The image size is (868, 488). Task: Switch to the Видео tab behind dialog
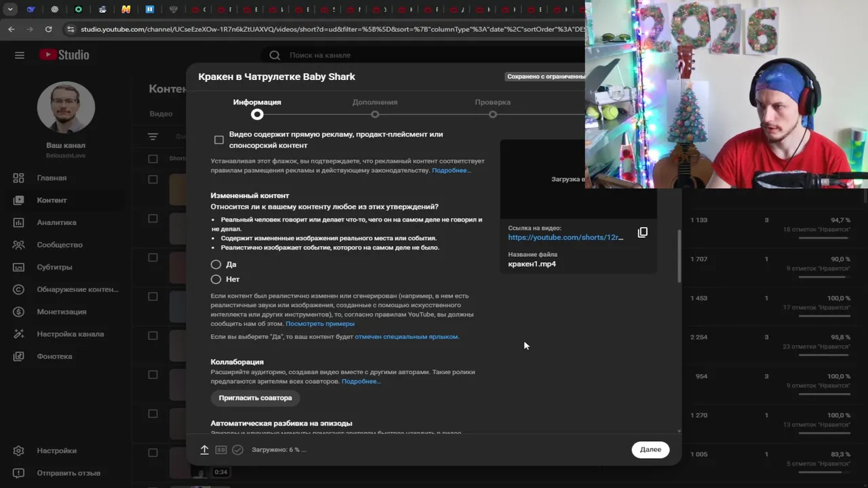pyautogui.click(x=161, y=114)
